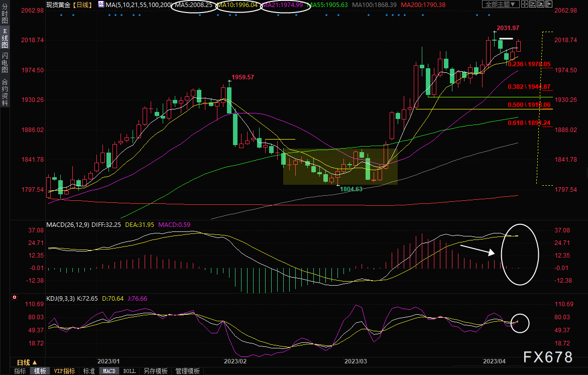The image size is (588, 375).
Task: Click the MA indicator icon before MA(5,10,21...)
Action: (101, 5)
